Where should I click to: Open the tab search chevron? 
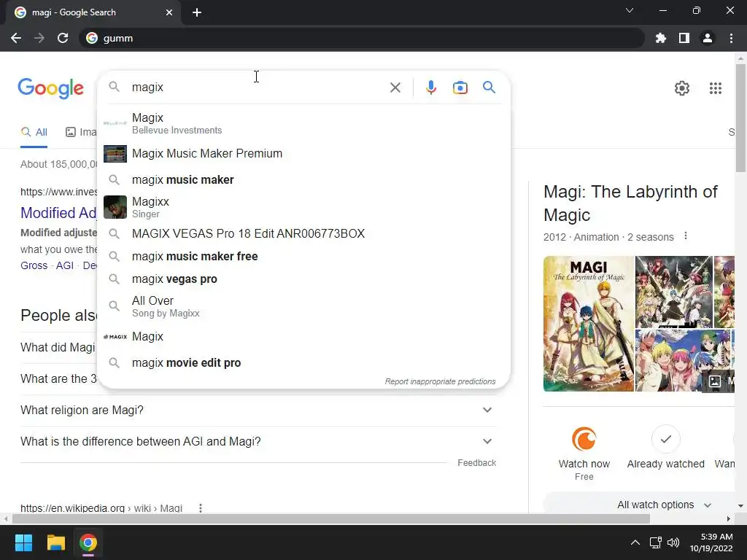630,10
